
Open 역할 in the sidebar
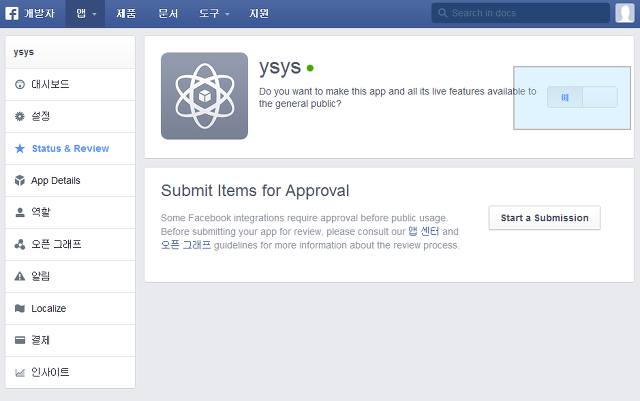tap(70, 212)
